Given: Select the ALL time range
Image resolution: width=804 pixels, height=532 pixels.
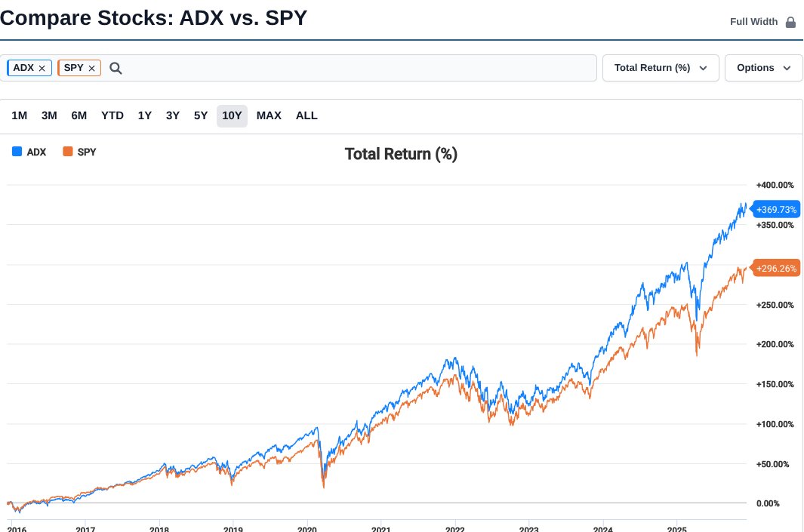Looking at the screenshot, I should (307, 115).
